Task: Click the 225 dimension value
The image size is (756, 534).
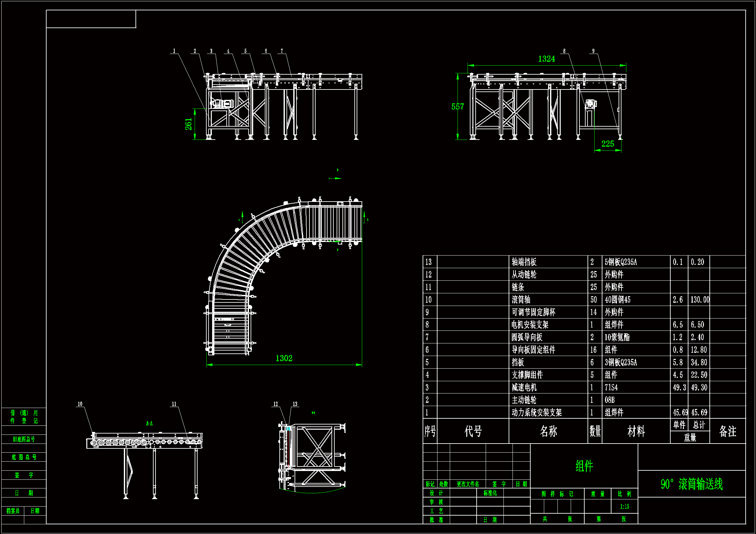Action: coord(608,144)
